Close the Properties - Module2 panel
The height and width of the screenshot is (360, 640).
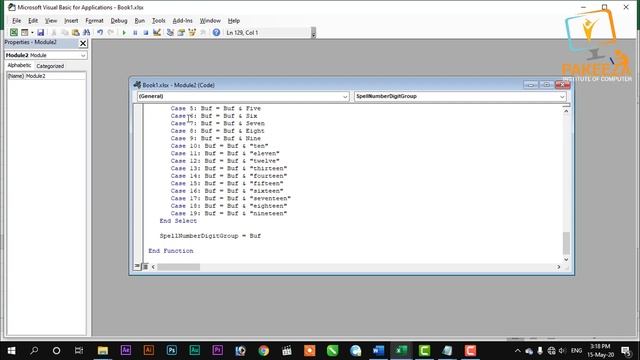click(x=83, y=43)
